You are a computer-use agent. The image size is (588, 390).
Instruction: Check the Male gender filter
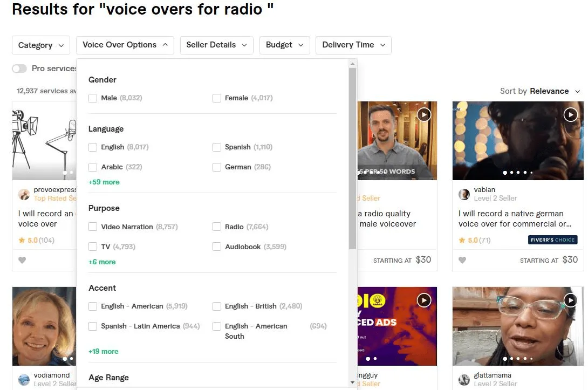coord(92,98)
